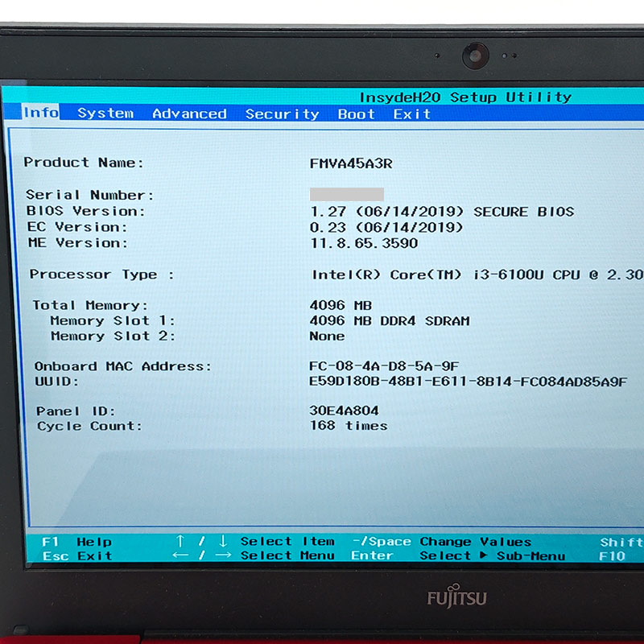The height and width of the screenshot is (644, 644).
Task: Click the Serial Number label
Action: 89,195
